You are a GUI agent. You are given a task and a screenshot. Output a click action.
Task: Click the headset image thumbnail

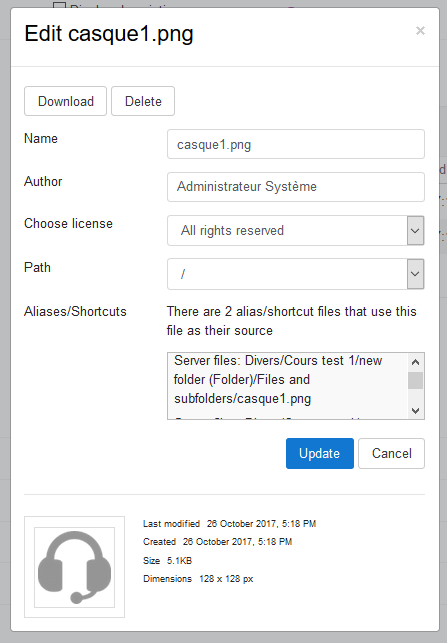coord(74,567)
